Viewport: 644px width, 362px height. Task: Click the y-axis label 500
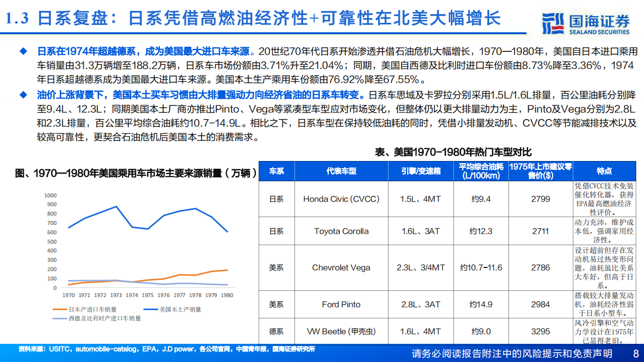pos(51,242)
